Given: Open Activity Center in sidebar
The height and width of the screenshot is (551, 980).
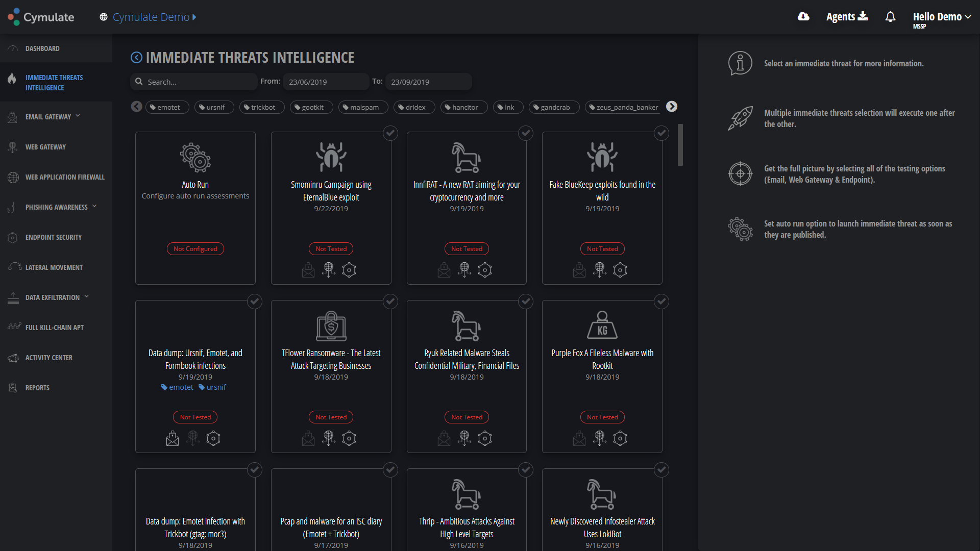Looking at the screenshot, I should [x=56, y=358].
